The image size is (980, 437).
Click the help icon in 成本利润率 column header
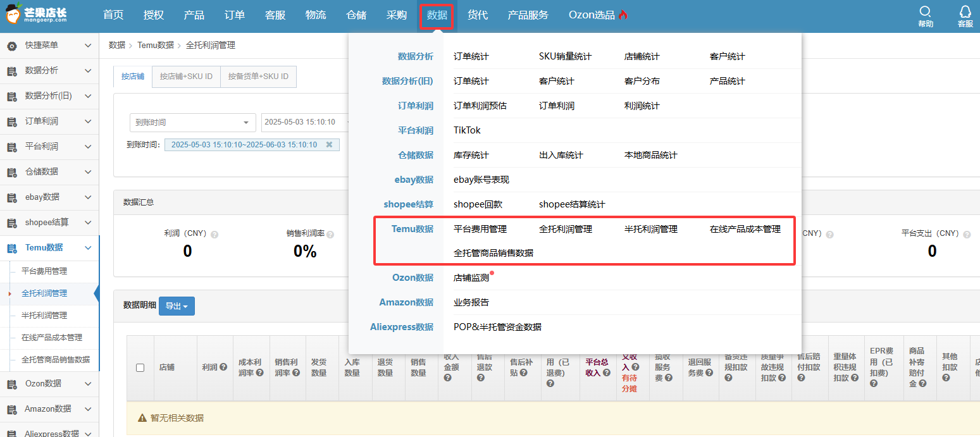coord(259,373)
